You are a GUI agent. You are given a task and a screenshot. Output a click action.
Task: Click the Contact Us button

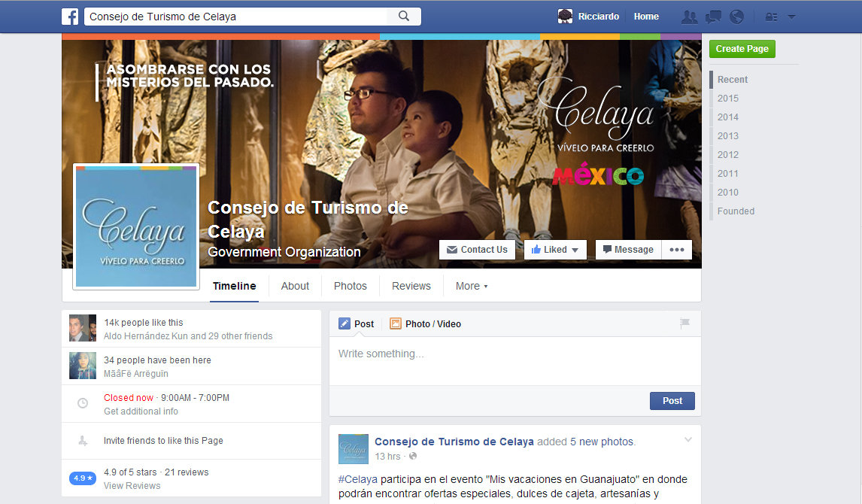click(477, 250)
